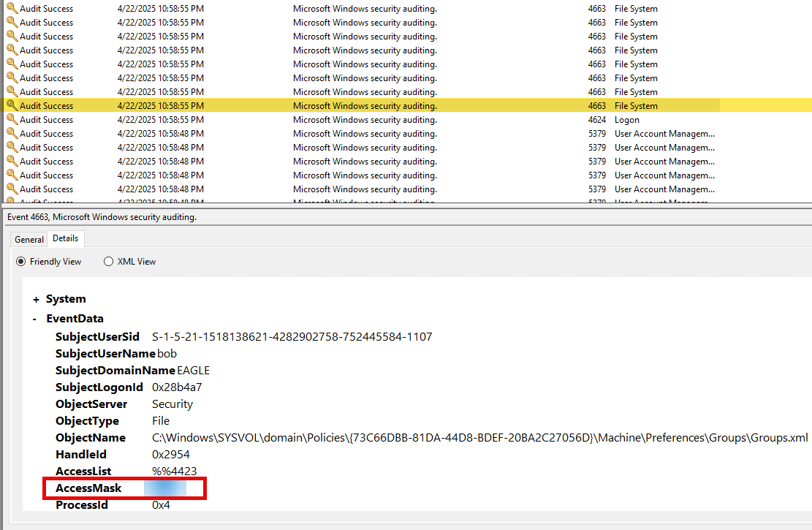The width and height of the screenshot is (812, 530).
Task: Click the SubjectDomainName value EAGLE
Action: [193, 371]
